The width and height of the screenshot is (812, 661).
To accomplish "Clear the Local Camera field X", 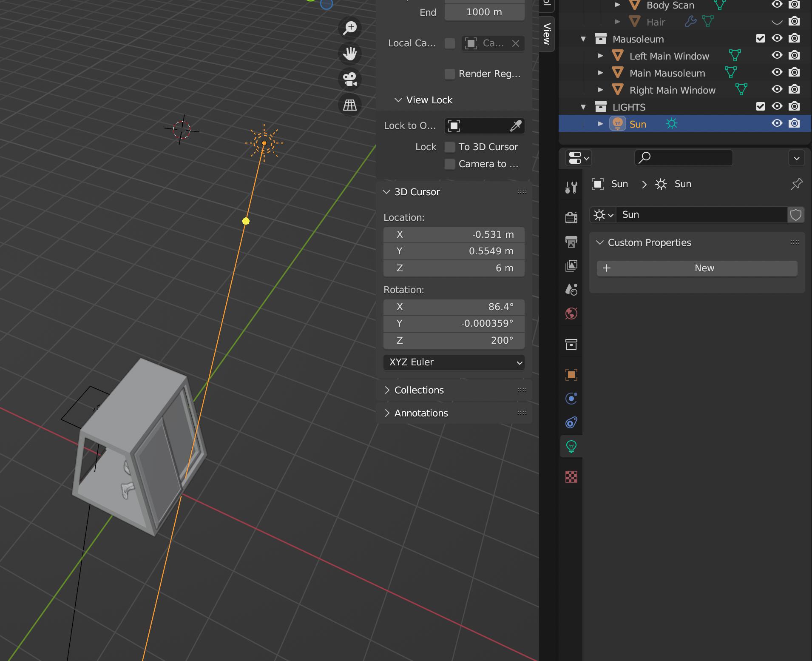I will 515,43.
